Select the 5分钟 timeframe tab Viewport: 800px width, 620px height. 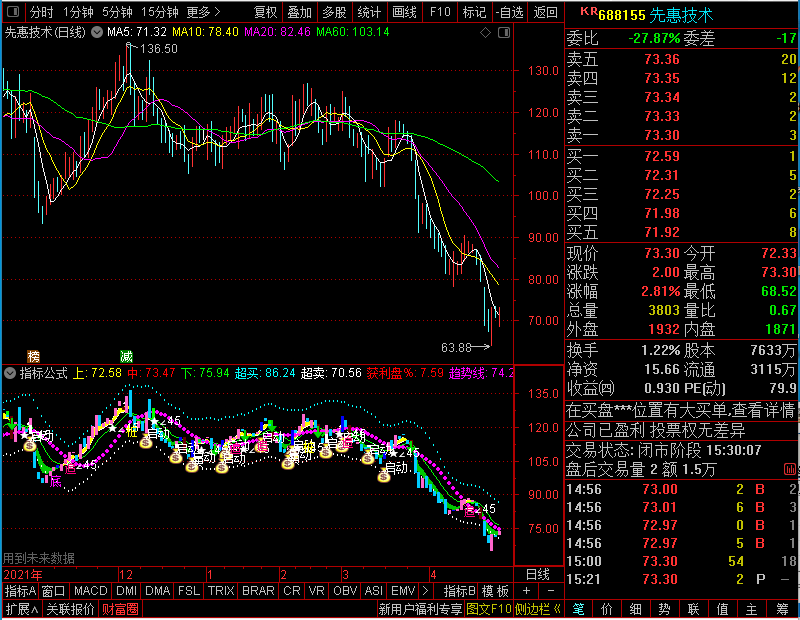pos(117,12)
